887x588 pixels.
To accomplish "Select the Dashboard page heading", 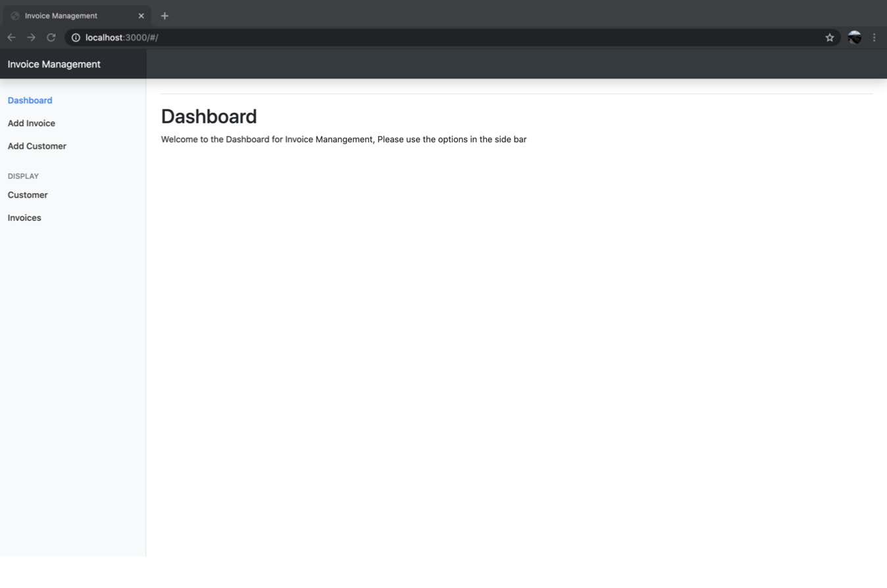I will pyautogui.click(x=209, y=116).
